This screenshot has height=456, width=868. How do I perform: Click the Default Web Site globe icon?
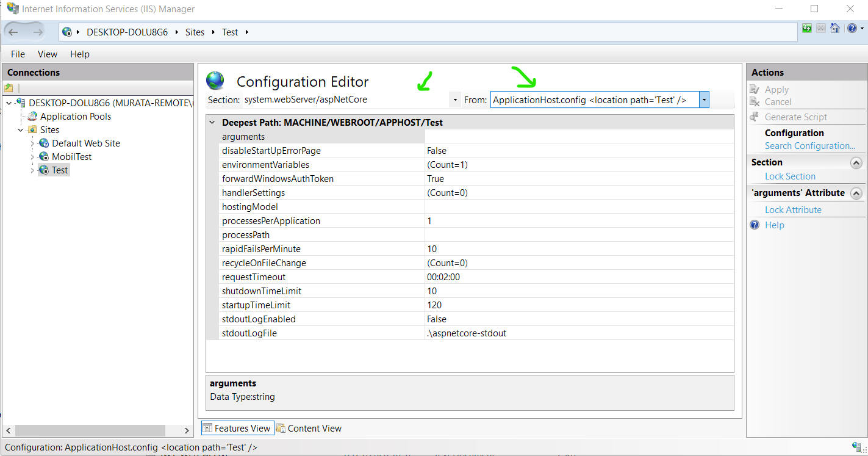tap(44, 143)
